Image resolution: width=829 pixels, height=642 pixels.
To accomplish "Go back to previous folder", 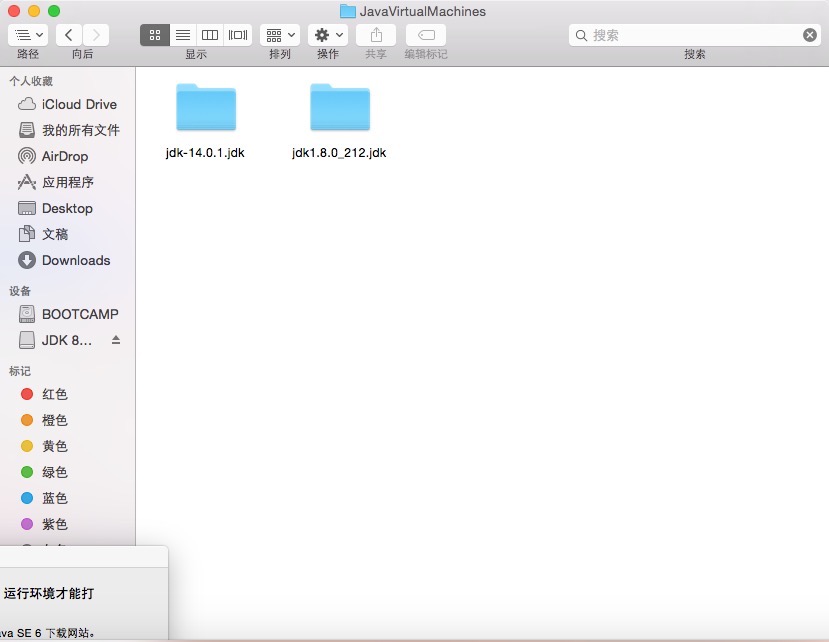I will click(69, 35).
